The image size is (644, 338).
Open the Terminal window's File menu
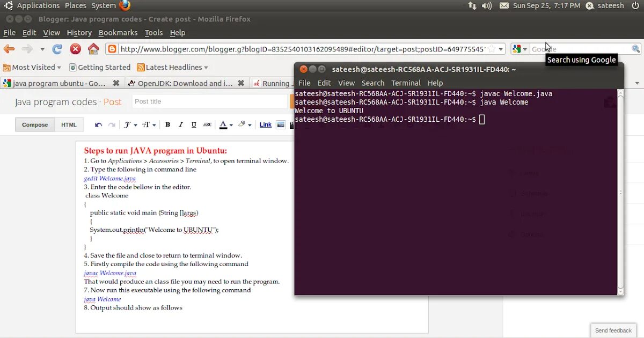pyautogui.click(x=304, y=83)
